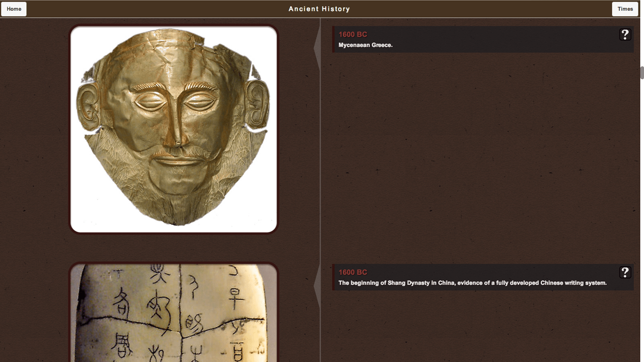Click the 1600 BC date above Shang Dynasty
Image resolution: width=644 pixels, height=362 pixels.
pyautogui.click(x=353, y=272)
